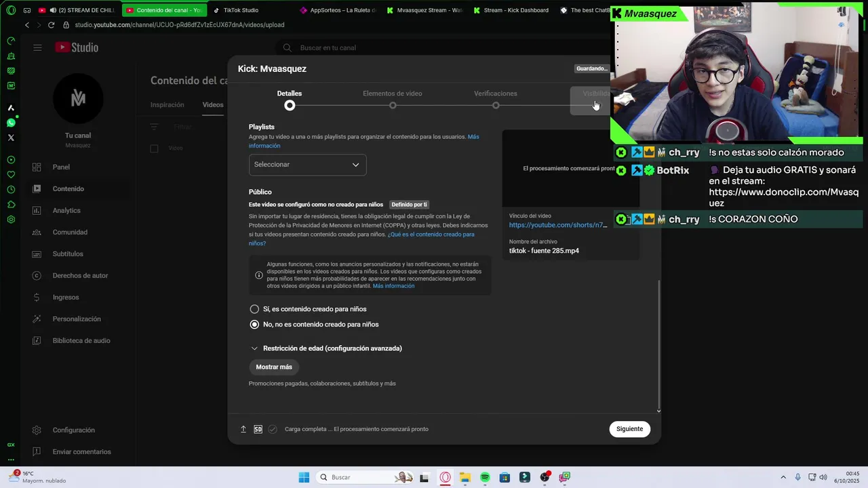Tick the Video column select-all checkbox
868x488 pixels.
[154, 148]
